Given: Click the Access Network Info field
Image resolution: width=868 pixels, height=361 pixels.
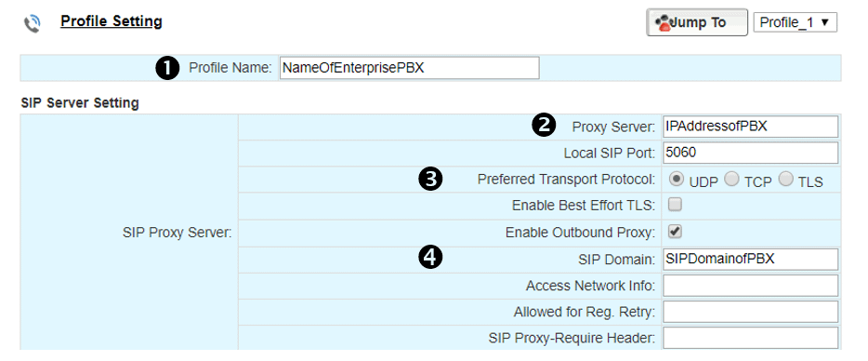Looking at the screenshot, I should [751, 286].
